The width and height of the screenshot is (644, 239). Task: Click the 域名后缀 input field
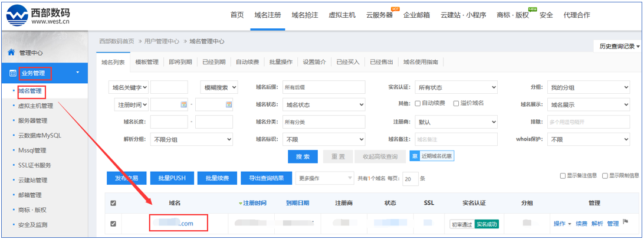pyautogui.click(x=323, y=87)
